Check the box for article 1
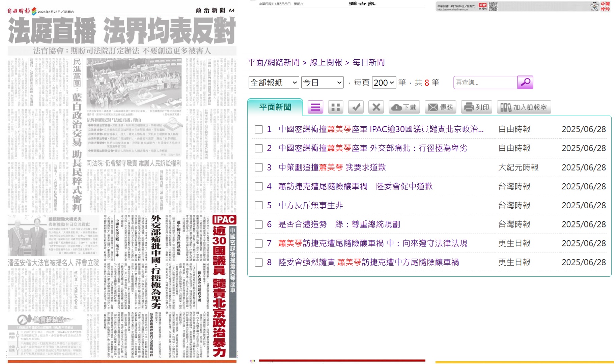The height and width of the screenshot is (364, 616). click(259, 129)
